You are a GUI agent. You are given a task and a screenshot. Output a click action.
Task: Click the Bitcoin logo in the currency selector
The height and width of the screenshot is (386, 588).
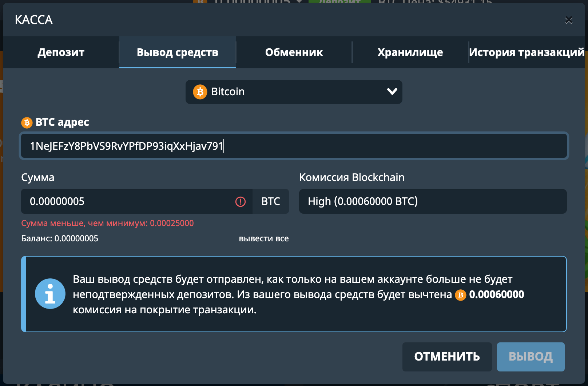click(x=200, y=92)
